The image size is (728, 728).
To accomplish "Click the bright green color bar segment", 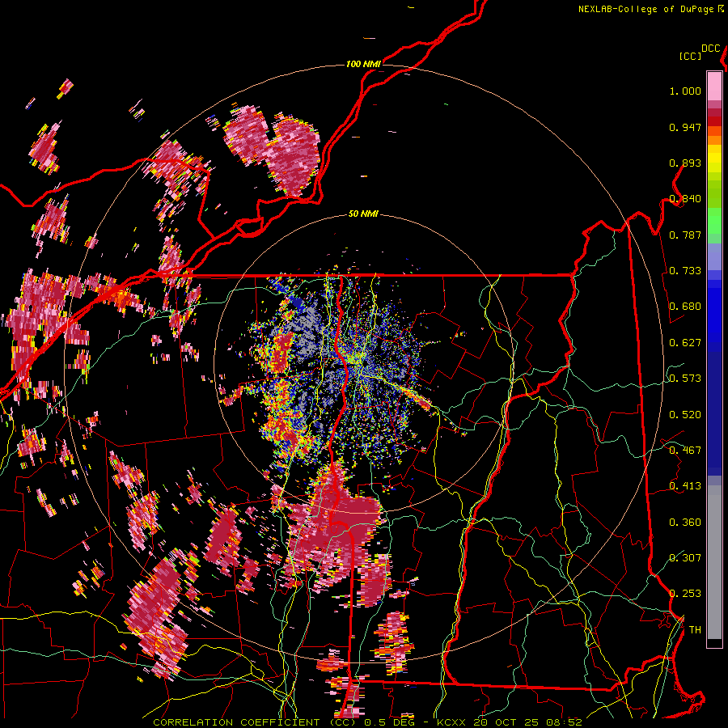I will pos(714,221).
